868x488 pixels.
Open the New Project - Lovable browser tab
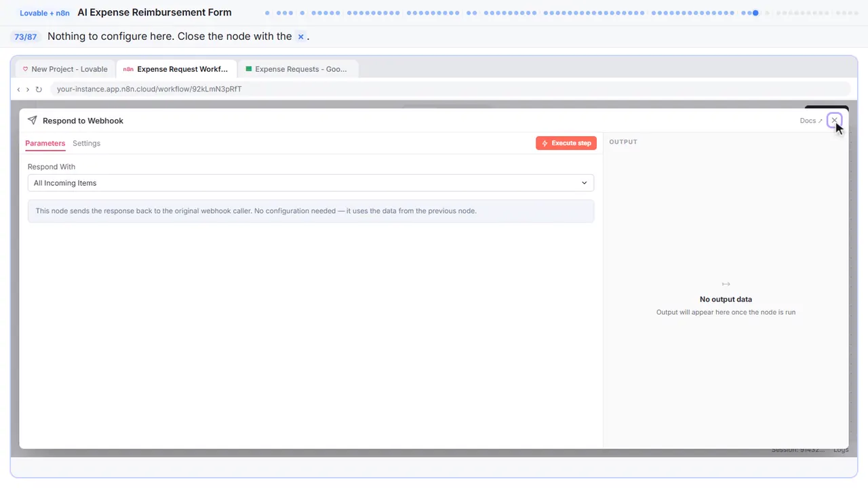coord(66,69)
